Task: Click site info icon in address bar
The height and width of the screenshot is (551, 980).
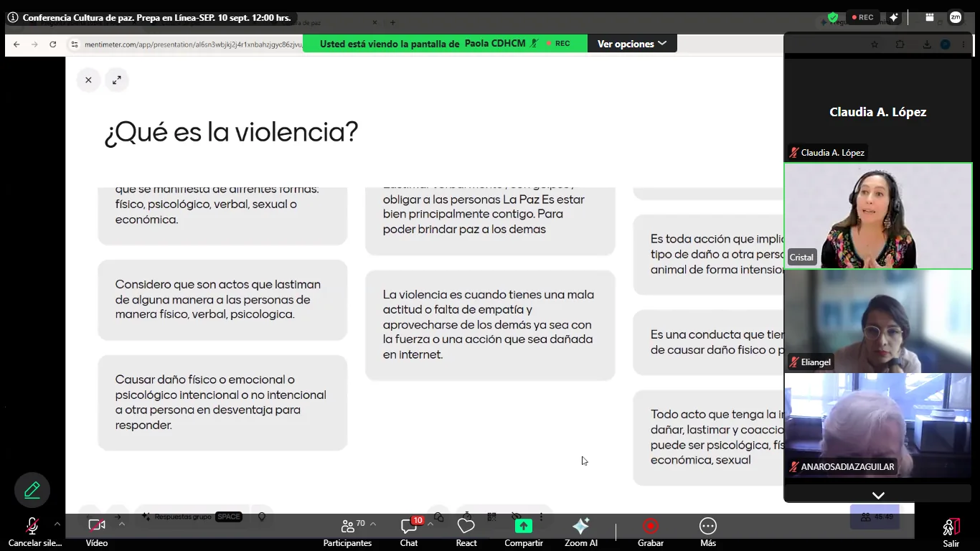Action: coord(74,44)
